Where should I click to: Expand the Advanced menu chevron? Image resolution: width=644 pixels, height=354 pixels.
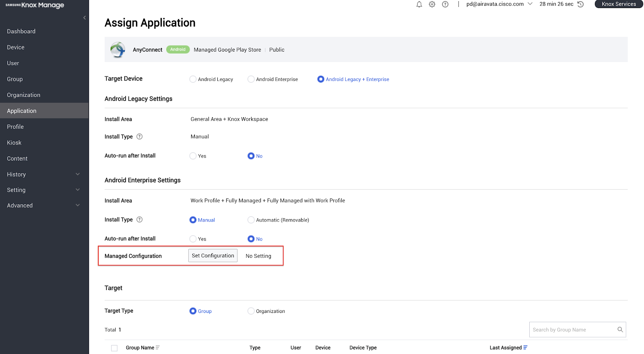tap(78, 205)
